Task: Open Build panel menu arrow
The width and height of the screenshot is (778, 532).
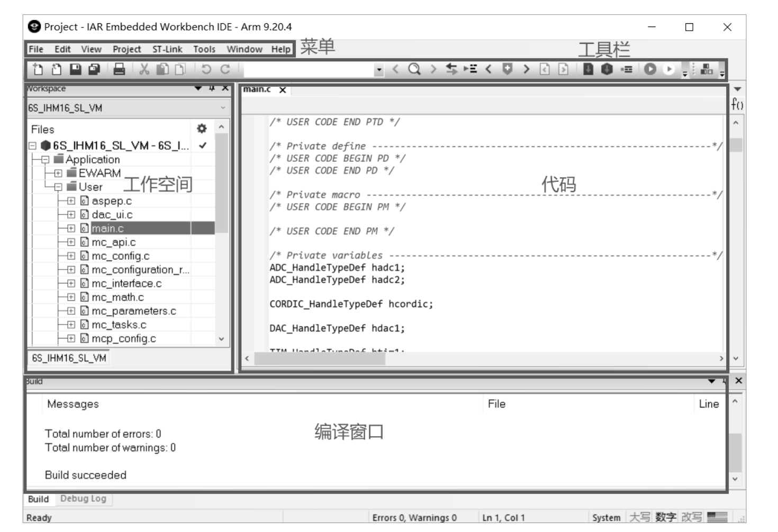Action: point(712,381)
